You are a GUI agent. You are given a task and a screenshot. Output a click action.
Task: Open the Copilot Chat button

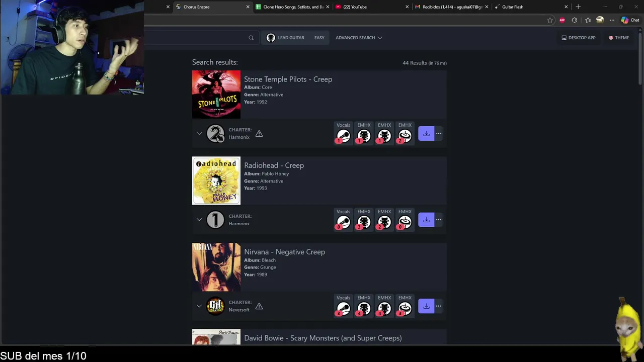[630, 20]
